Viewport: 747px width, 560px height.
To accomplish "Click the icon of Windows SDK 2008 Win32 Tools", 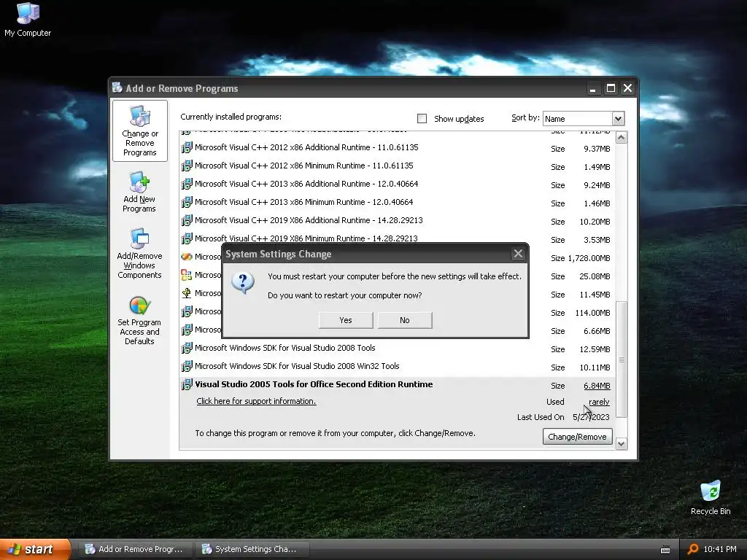I will 187,366.
